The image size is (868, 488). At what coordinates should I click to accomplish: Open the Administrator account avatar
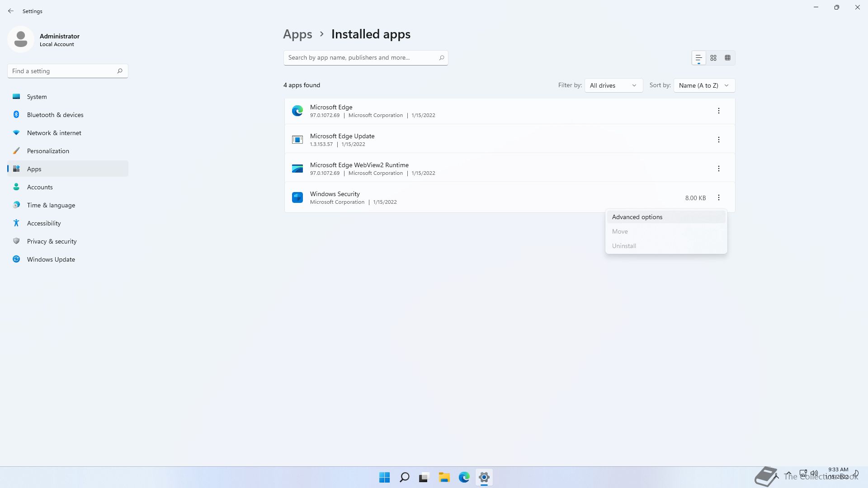point(21,39)
